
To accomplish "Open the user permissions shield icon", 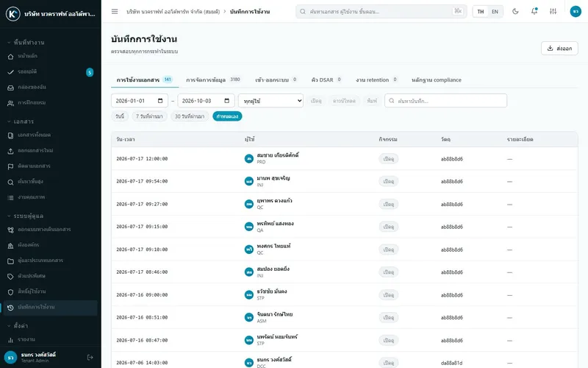I will pos(10,291).
